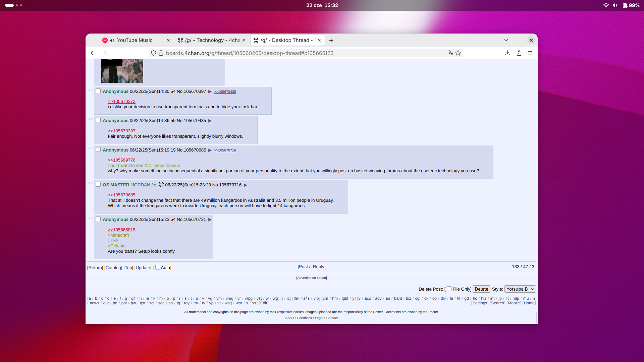Click the clover capcode icon next to OS MASTER
This screenshot has height=362, width=644.
pos(161,185)
